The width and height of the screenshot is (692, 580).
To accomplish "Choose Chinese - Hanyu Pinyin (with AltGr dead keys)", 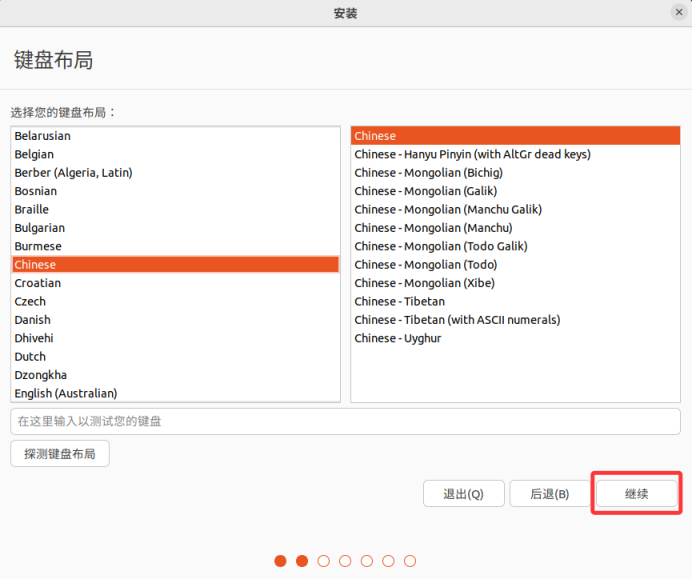I will point(515,154).
